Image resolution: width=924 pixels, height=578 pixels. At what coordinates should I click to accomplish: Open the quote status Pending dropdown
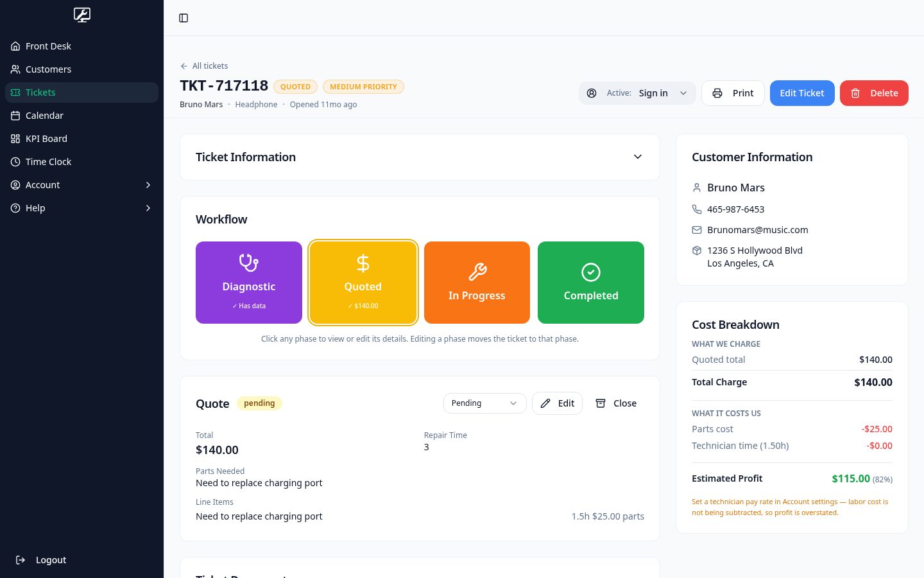click(484, 403)
